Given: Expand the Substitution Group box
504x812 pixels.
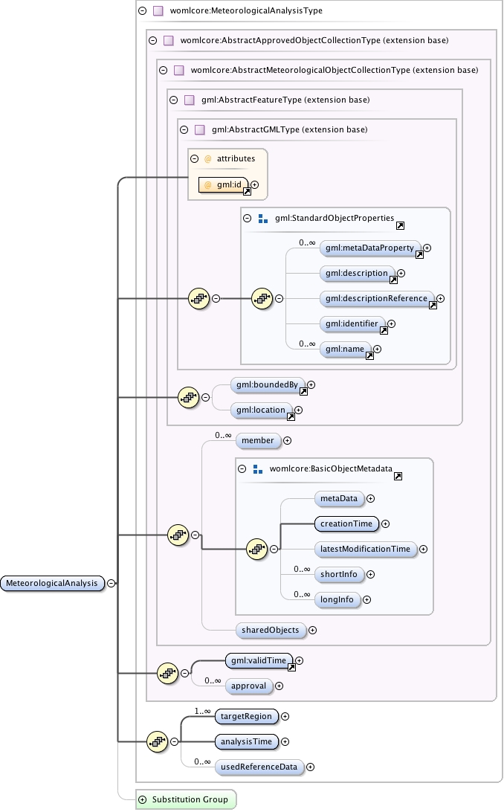Looking at the screenshot, I should point(142,799).
